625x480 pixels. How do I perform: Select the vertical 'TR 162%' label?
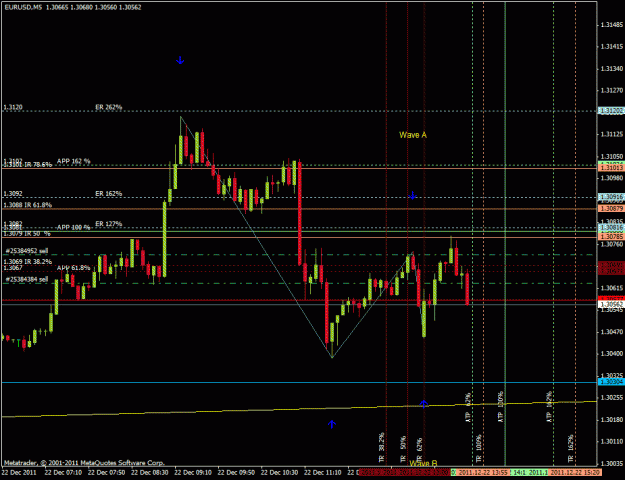[570, 448]
